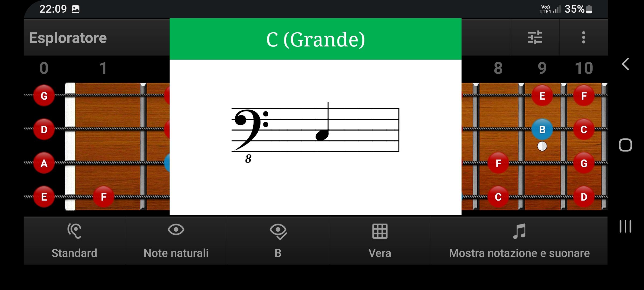The height and width of the screenshot is (290, 644).
Task: Click the Esploratore title
Action: 68,38
